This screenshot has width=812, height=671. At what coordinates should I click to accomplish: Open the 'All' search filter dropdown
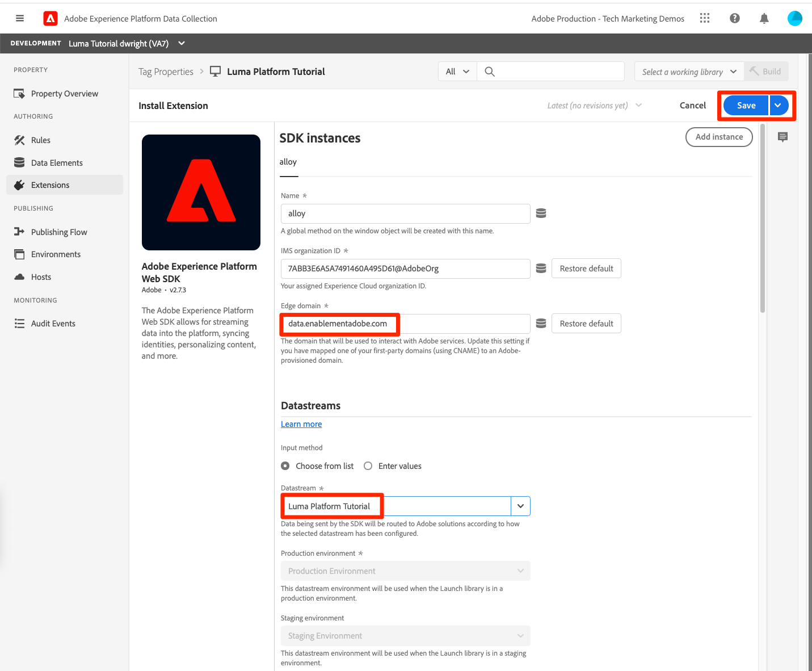[x=458, y=72]
